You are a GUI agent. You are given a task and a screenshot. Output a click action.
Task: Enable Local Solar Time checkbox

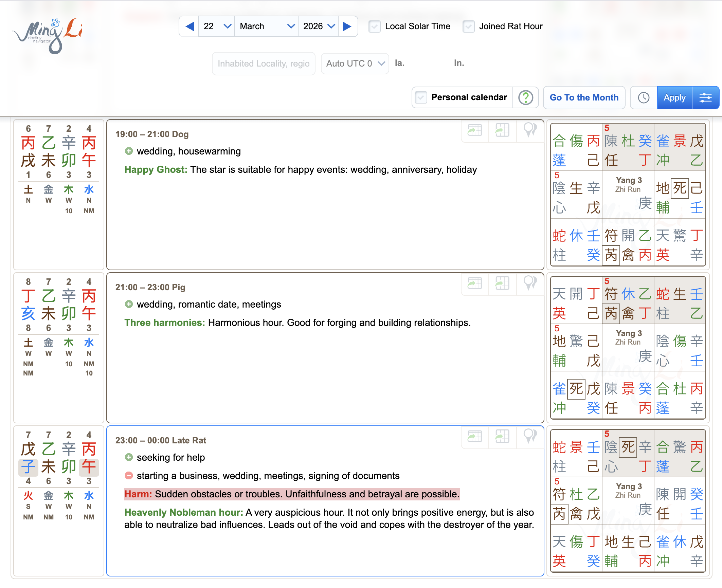(x=375, y=26)
